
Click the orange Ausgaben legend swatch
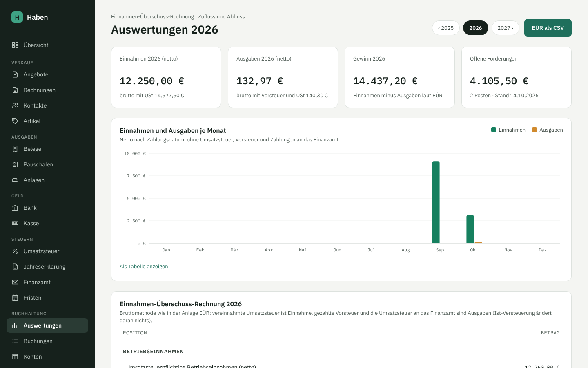pos(535,130)
